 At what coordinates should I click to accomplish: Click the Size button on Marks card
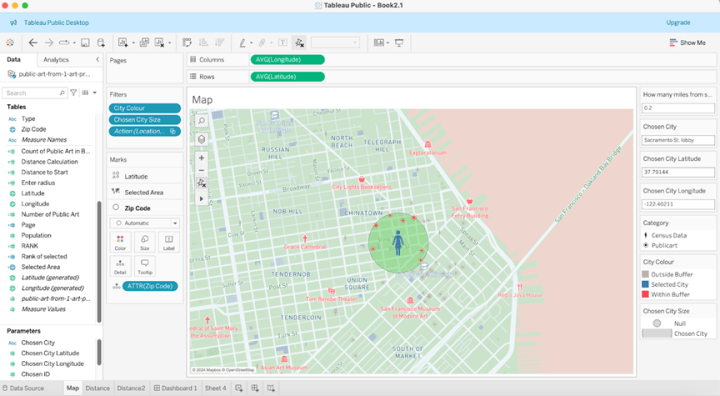(145, 243)
